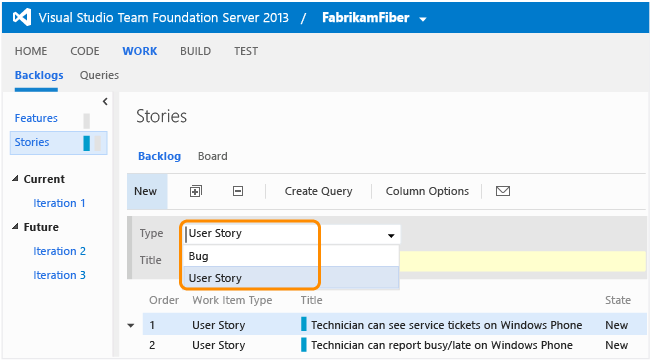Open the FabrikamFiber project dropdown arrow
This screenshot has width=650, height=360.
(423, 19)
